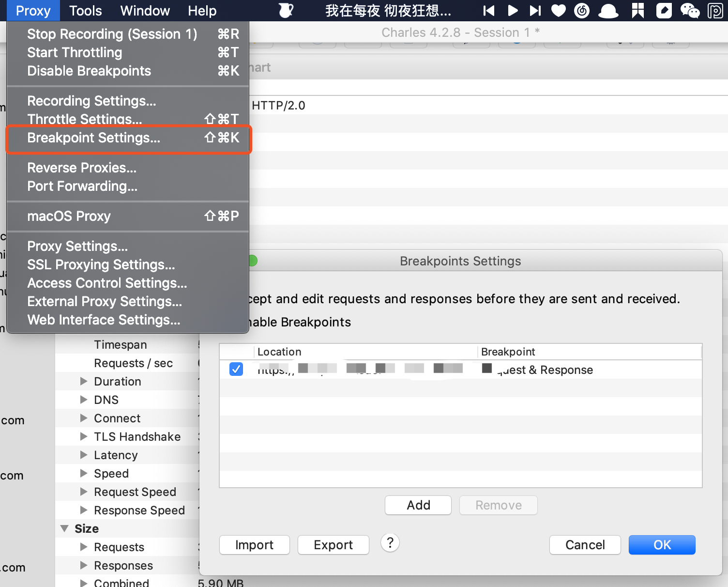The image size is (728, 587).
Task: Skip to previous track in menu bar
Action: pos(489,10)
